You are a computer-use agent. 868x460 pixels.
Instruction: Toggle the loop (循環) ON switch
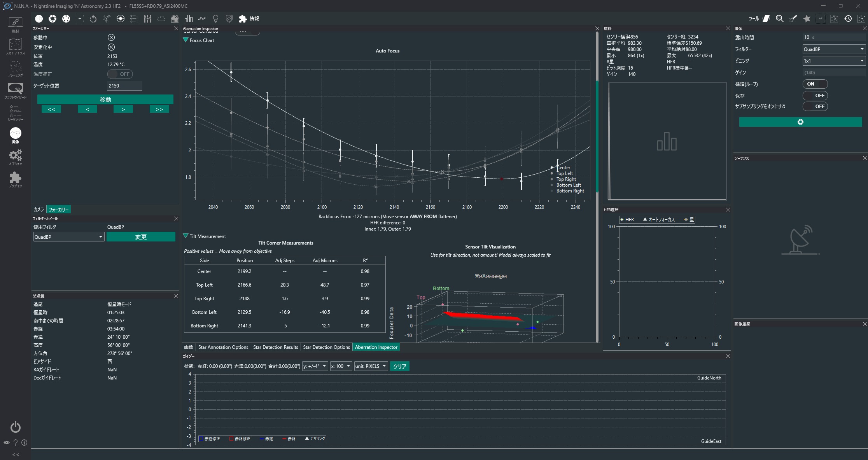[815, 84]
